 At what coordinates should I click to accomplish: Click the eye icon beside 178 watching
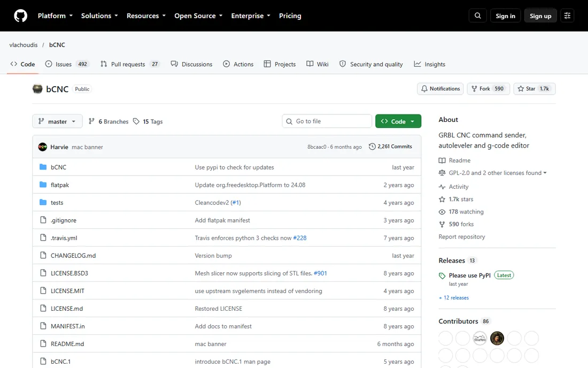coord(442,212)
